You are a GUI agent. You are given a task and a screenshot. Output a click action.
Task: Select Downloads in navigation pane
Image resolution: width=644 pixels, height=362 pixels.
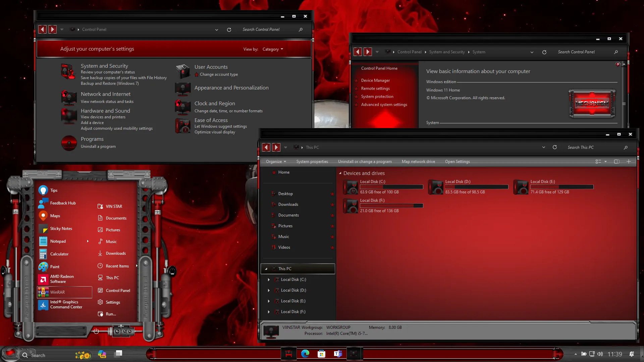[288, 204]
